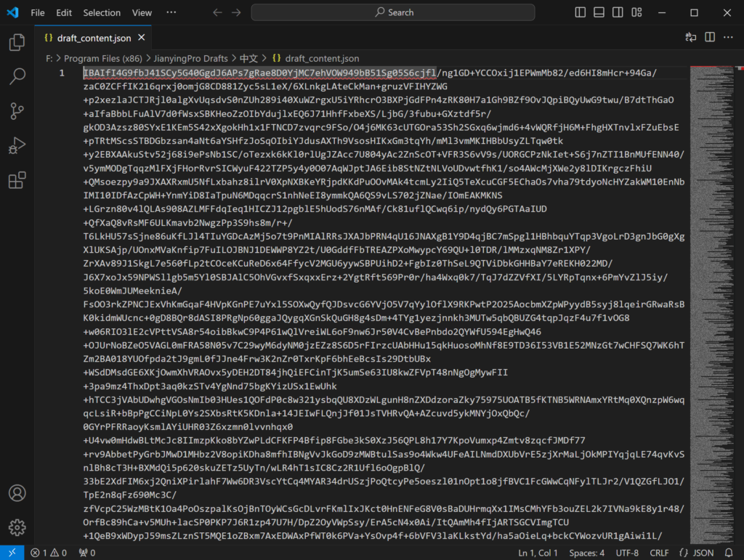Change encoding via UTF-8 status item
744x560 pixels.
627,553
